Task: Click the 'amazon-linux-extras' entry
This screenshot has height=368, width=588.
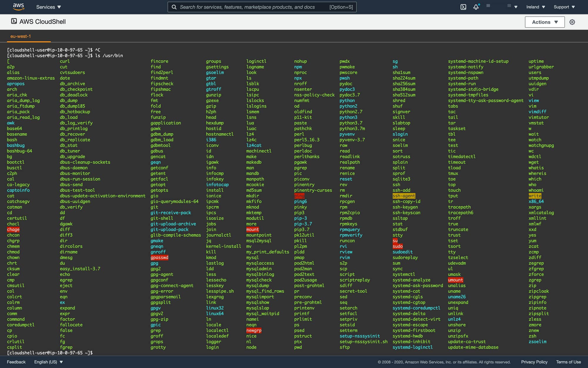Action: [x=31, y=78]
